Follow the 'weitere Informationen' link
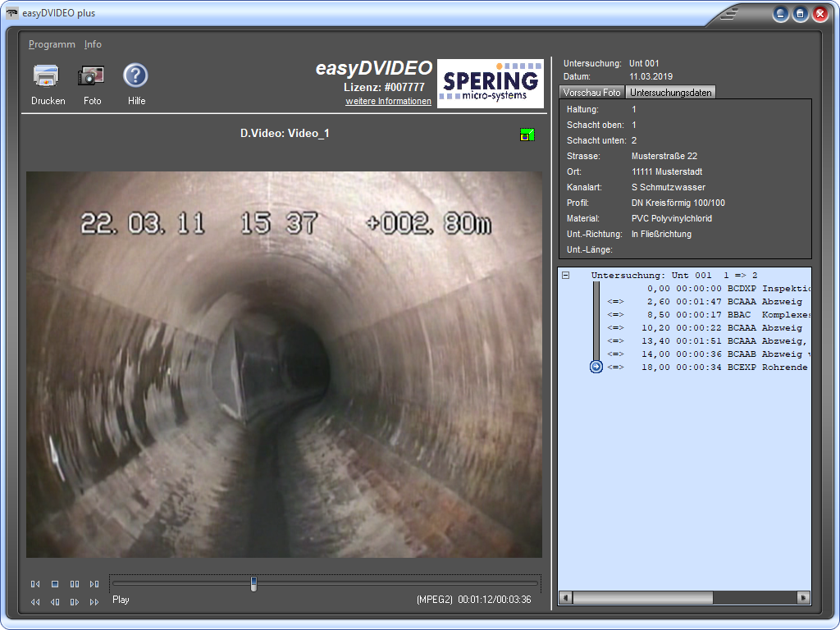This screenshot has height=630, width=840. [388, 101]
